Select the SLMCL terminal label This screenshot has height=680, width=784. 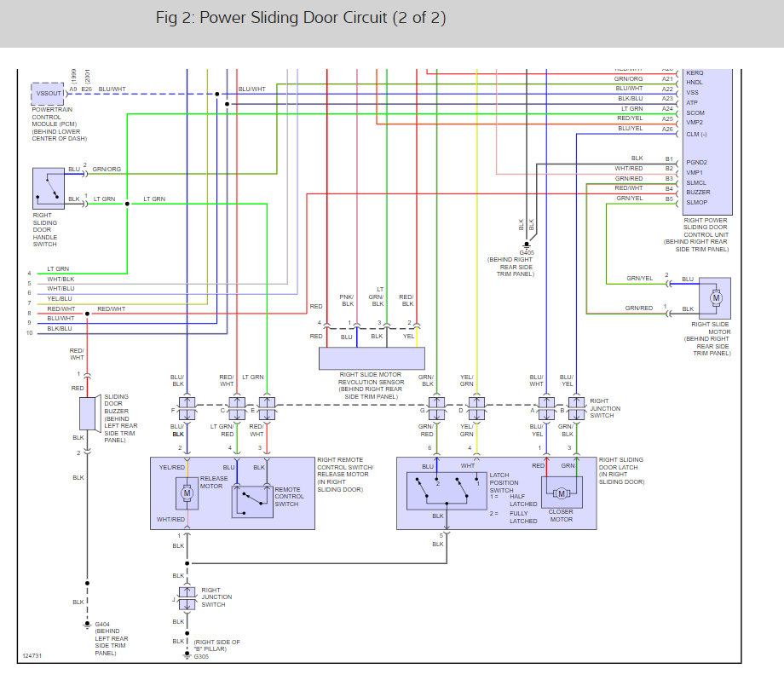[696, 183]
